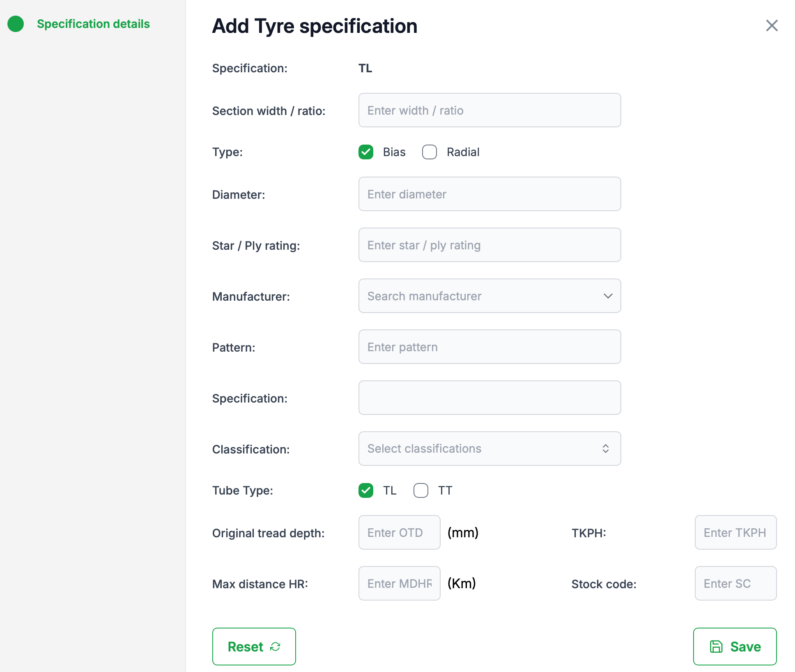The width and height of the screenshot is (795, 672).
Task: Expand the Manufacturer dropdown chevron
Action: pyautogui.click(x=608, y=296)
